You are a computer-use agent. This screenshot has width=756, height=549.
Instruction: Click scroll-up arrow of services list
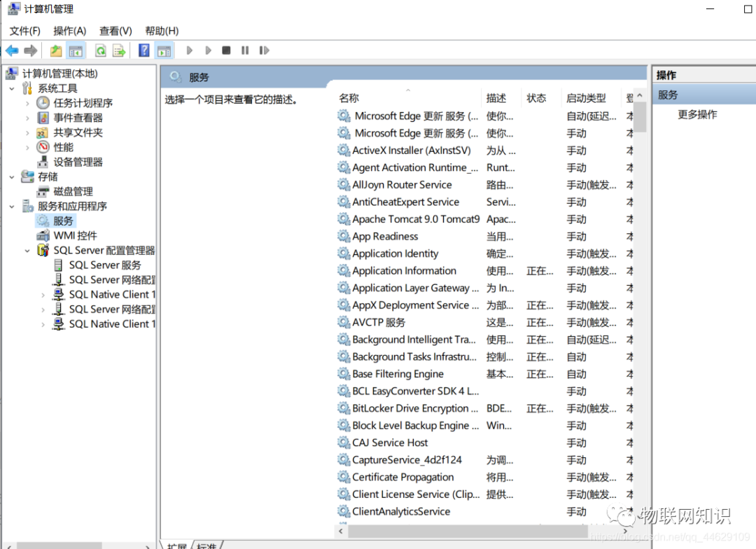pyautogui.click(x=640, y=95)
